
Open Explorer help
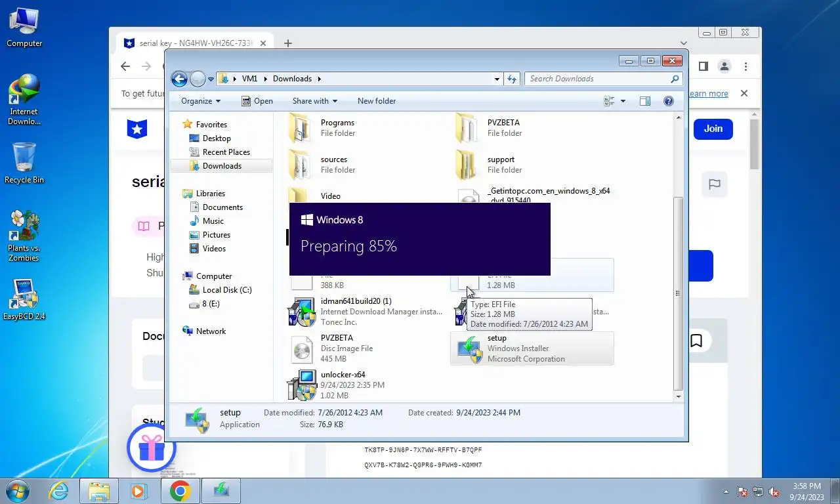point(669,101)
